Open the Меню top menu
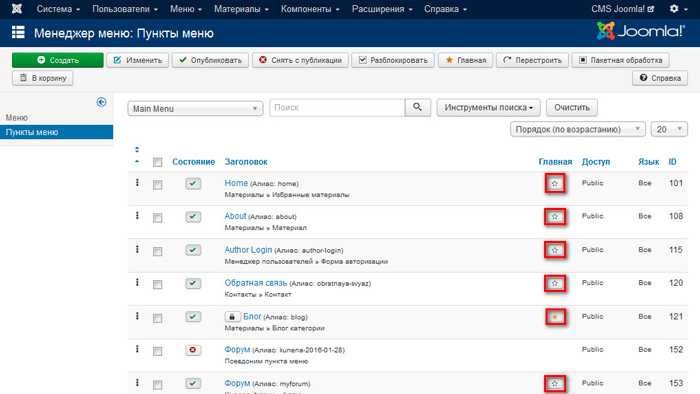This screenshot has width=700, height=394. (186, 9)
